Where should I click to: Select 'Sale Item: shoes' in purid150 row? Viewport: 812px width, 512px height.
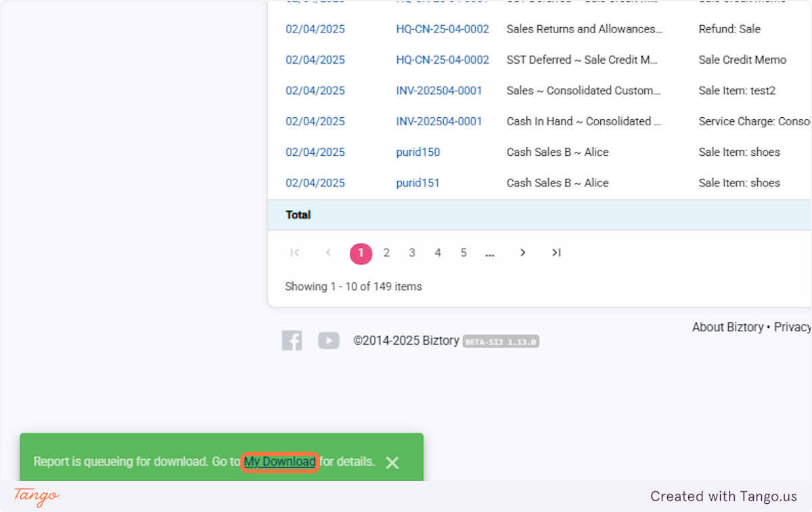[x=740, y=152]
